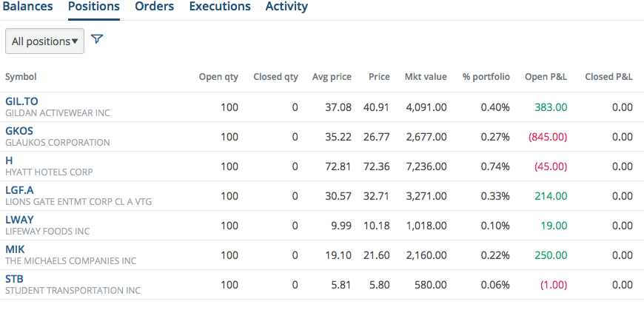
Task: Select GLAUKOS CORPORATION company name
Action: (58, 143)
